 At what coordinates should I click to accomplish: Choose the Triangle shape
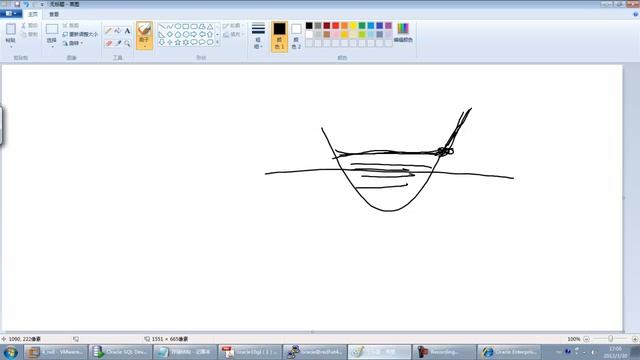(210, 26)
